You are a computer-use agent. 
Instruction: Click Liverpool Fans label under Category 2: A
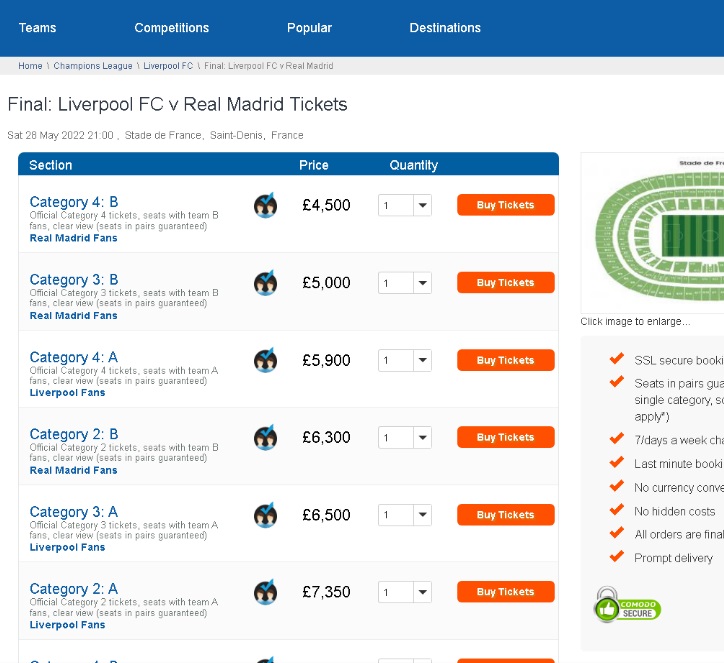tap(67, 625)
